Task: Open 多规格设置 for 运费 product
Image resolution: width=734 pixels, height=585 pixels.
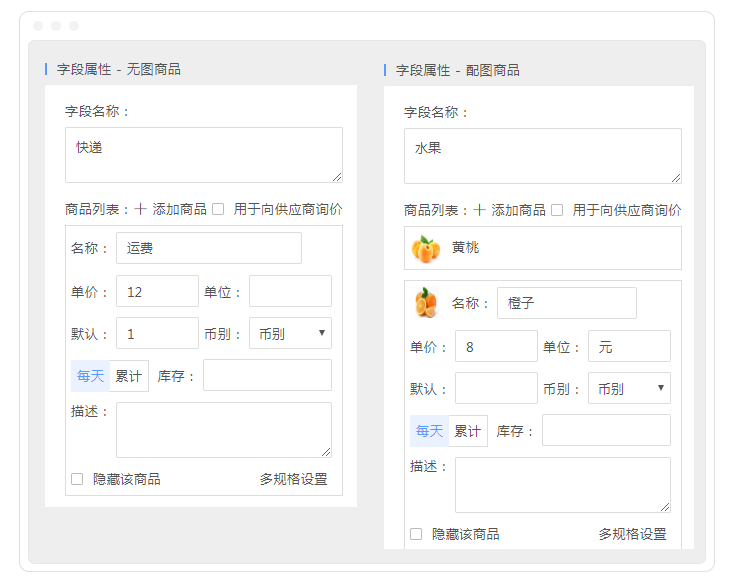Action: click(x=293, y=479)
